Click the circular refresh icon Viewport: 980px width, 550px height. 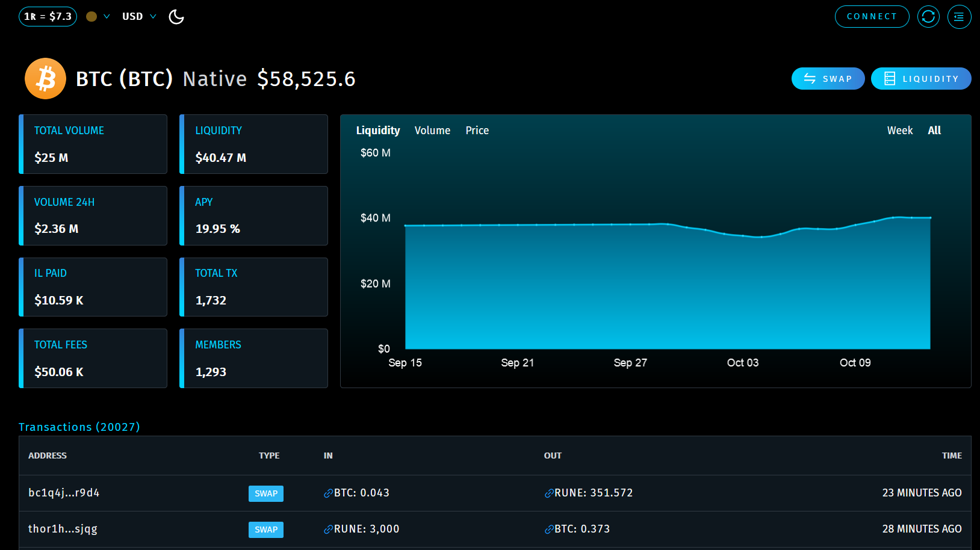pos(928,17)
